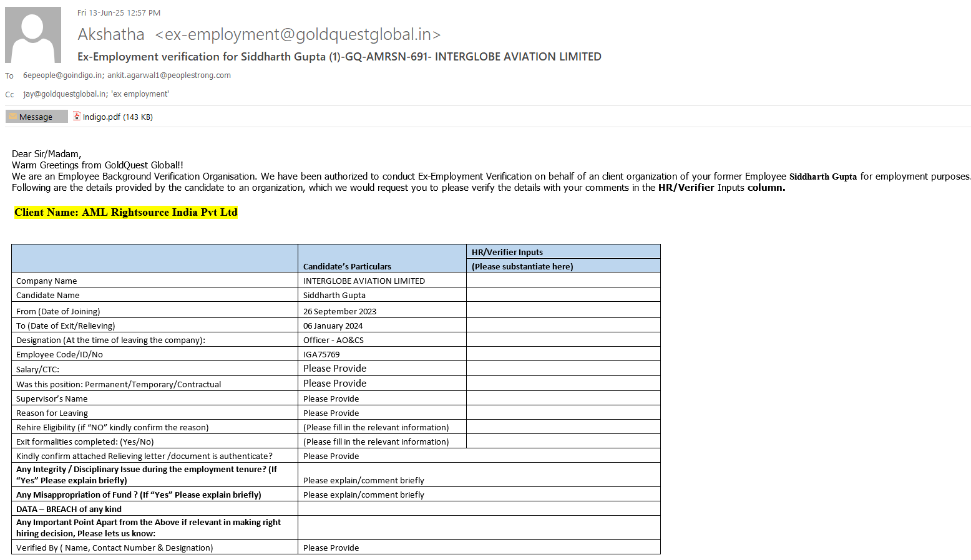Open the Indigo.pdf (143 KB) attachment name
This screenshot has width=971, height=560.
(x=117, y=117)
